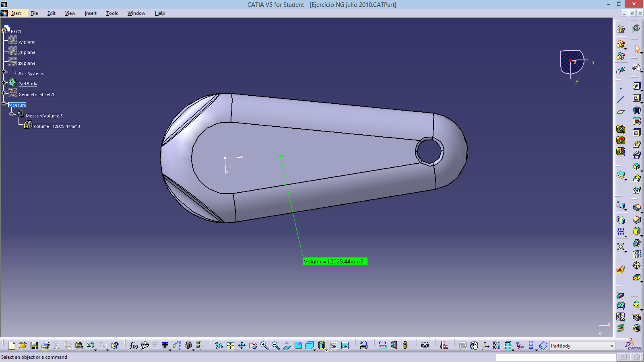The height and width of the screenshot is (362, 644).
Task: Open the Formula f(x) tool
Action: pyautogui.click(x=134, y=346)
